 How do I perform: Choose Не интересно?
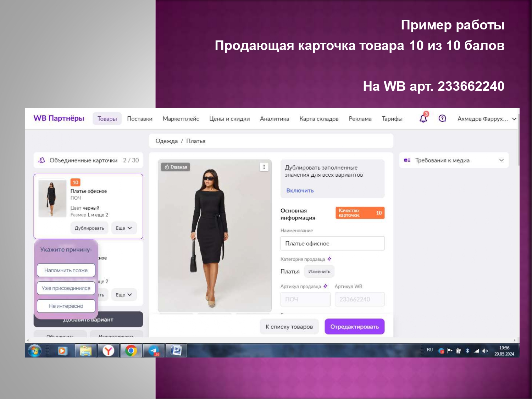pos(66,306)
